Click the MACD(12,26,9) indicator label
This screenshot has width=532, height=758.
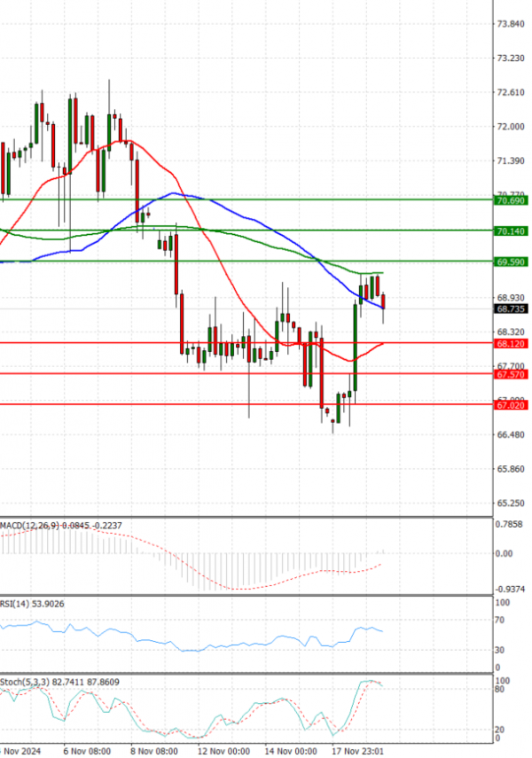pyautogui.click(x=61, y=525)
